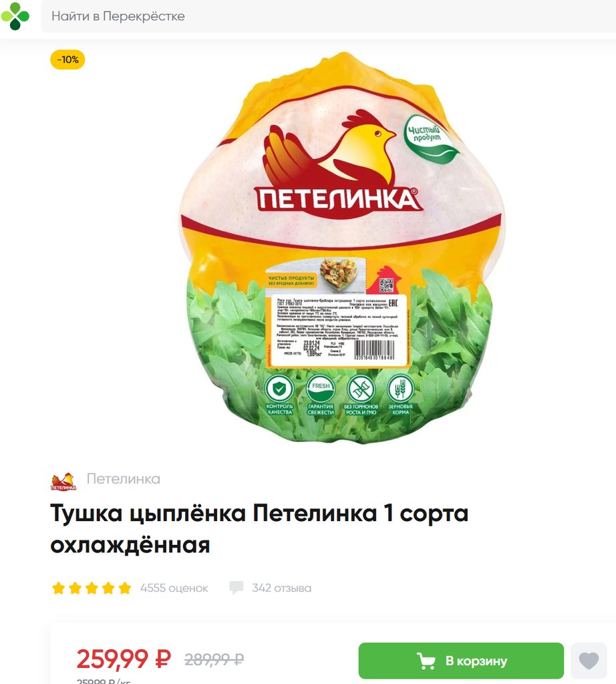Image resolution: width=616 pixels, height=684 pixels.
Task: Click the reviews speech bubble icon
Action: pyautogui.click(x=237, y=588)
